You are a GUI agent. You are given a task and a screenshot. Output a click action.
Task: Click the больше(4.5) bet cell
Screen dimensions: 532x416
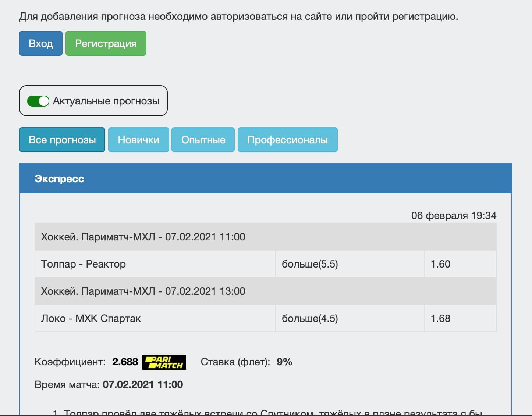(350, 318)
